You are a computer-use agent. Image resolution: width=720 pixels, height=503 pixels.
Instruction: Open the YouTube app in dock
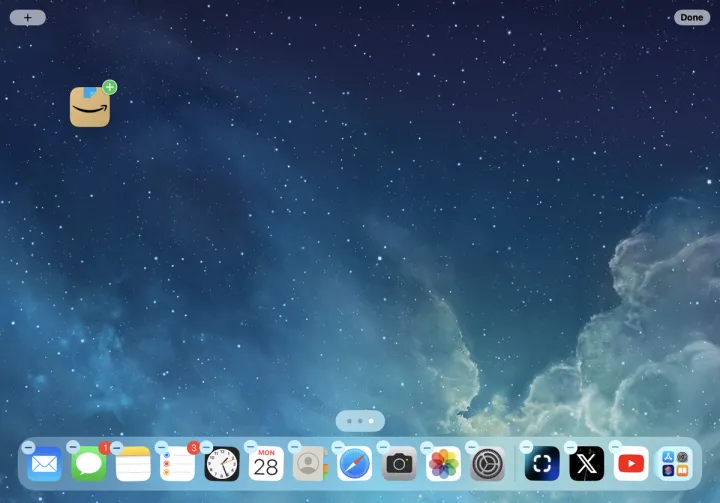(x=631, y=464)
